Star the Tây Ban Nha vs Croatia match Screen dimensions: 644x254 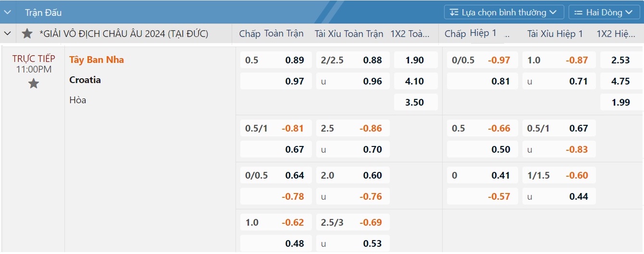tap(33, 84)
